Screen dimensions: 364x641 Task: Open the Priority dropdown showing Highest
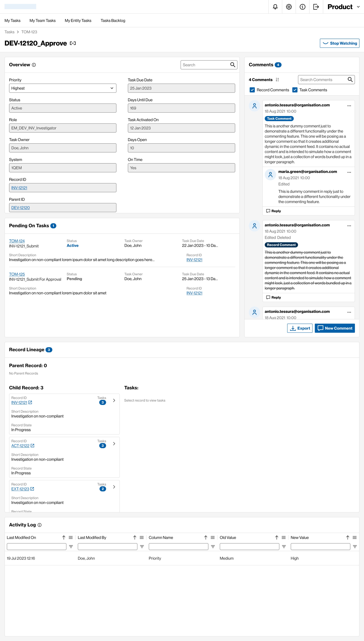tap(62, 88)
